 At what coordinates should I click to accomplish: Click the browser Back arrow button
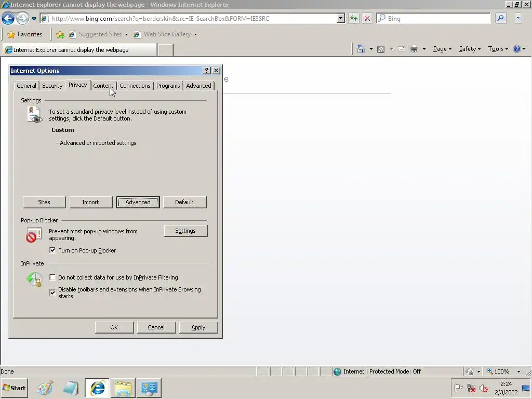coord(8,18)
